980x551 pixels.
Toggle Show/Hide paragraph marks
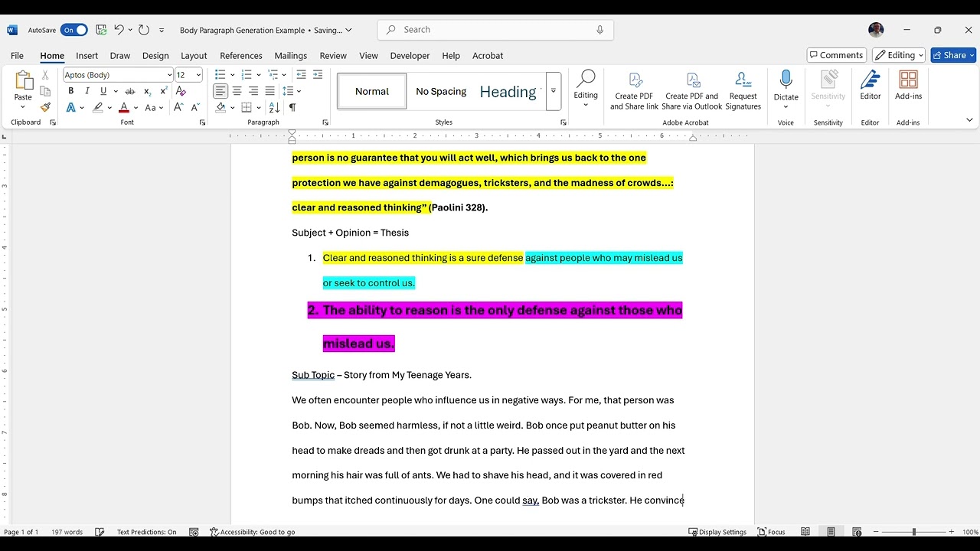(292, 108)
